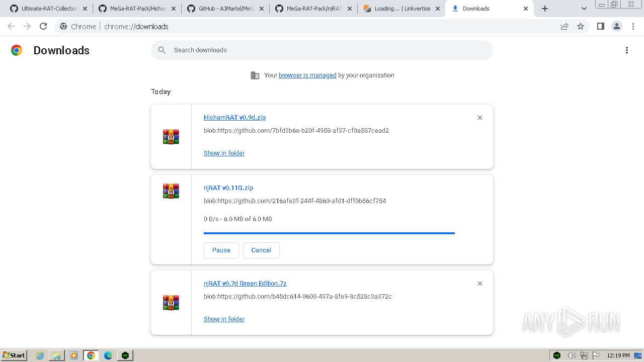The height and width of the screenshot is (362, 644).
Task: Remove HichamRAT v0.9d.zip from list
Action: pyautogui.click(x=480, y=118)
